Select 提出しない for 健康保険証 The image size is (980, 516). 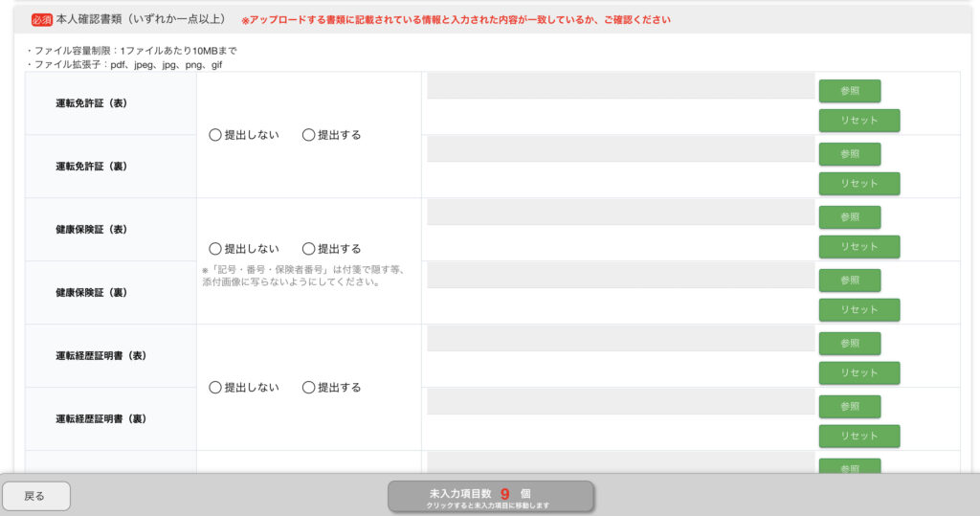215,248
